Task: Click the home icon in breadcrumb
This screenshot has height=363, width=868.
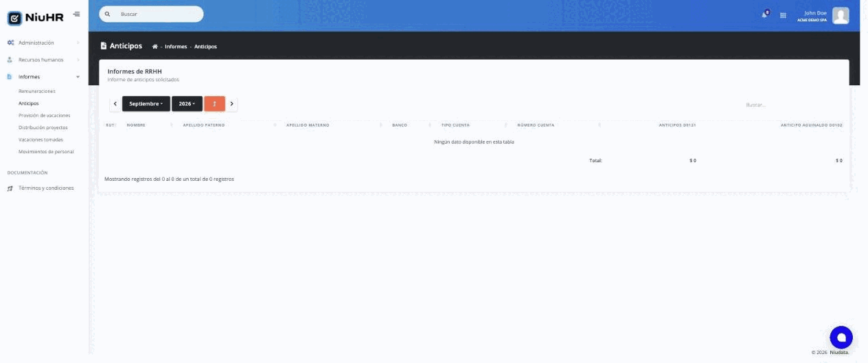Action: (155, 47)
